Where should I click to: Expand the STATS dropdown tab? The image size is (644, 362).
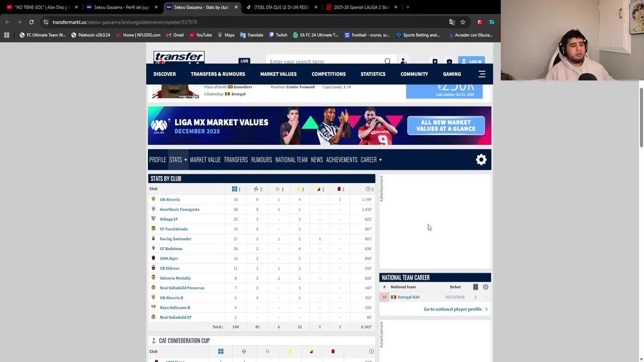point(178,160)
